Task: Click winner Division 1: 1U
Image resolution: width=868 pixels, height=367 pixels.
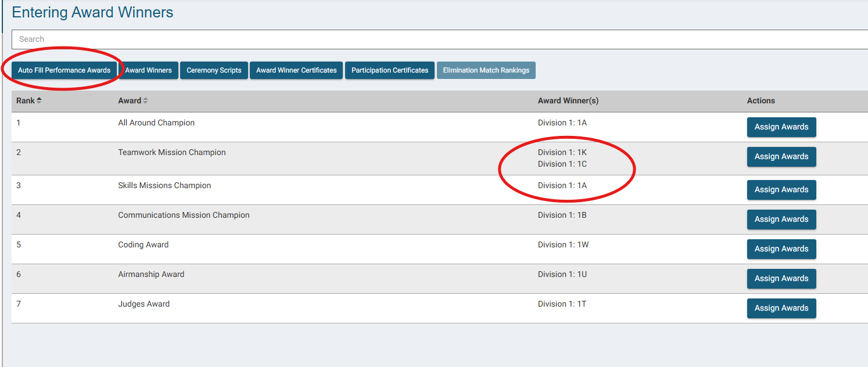Action: (x=562, y=275)
